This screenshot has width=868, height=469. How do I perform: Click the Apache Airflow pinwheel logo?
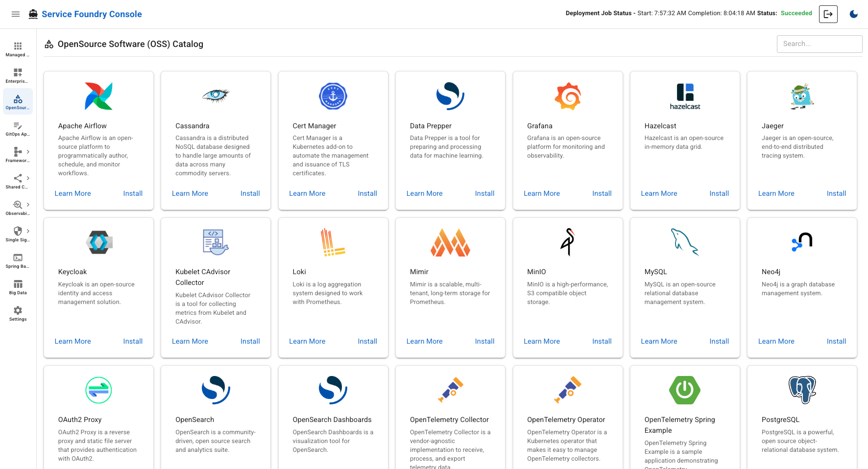click(x=98, y=96)
